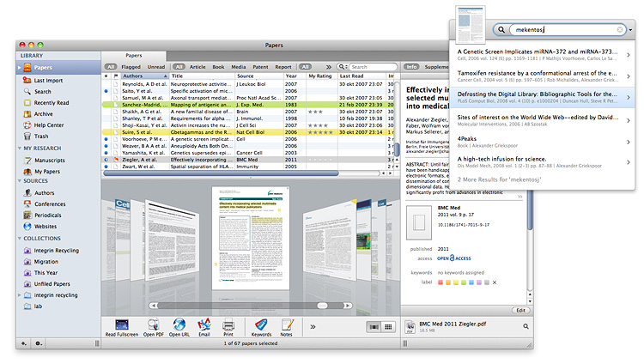Image resolution: width=644 pixels, height=364 pixels.
Task: Browse the Authors source
Action: (x=44, y=192)
